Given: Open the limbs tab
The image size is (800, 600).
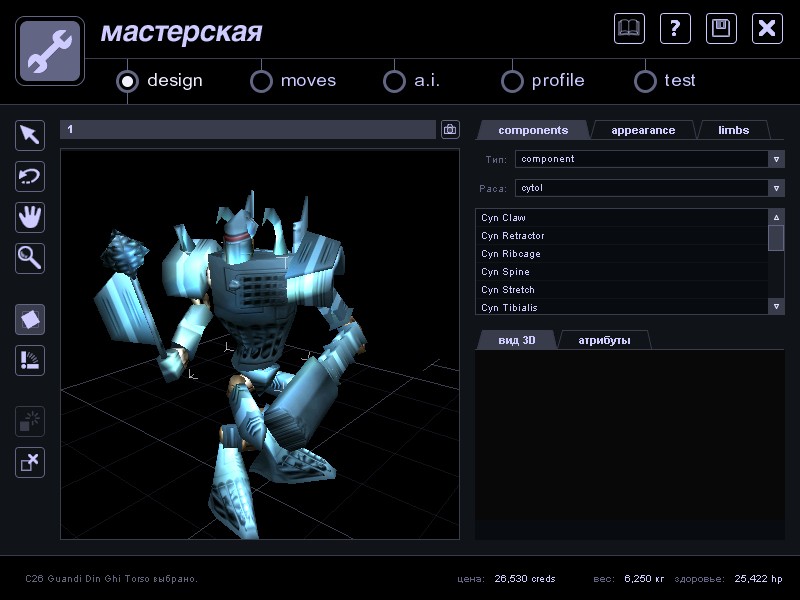Looking at the screenshot, I should point(733,130).
